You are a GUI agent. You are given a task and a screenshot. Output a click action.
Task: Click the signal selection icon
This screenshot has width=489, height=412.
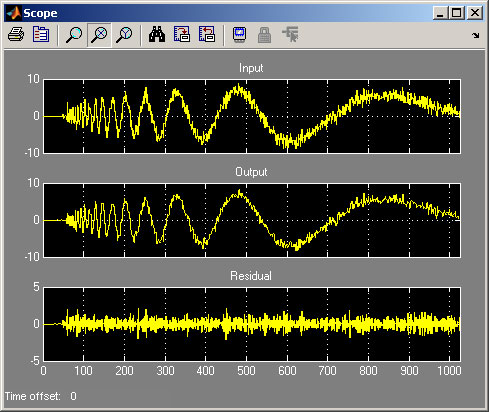(290, 34)
